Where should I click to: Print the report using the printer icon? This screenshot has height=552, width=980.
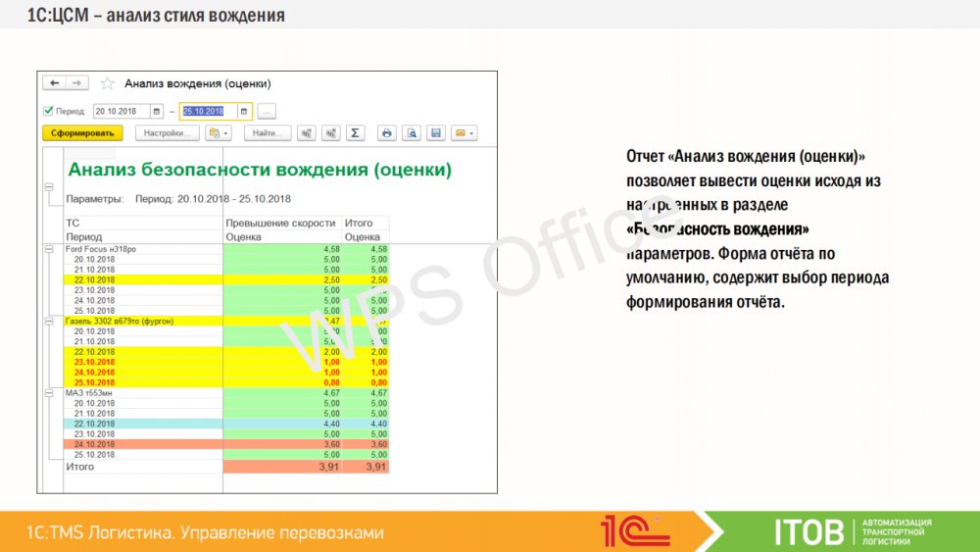tap(387, 132)
